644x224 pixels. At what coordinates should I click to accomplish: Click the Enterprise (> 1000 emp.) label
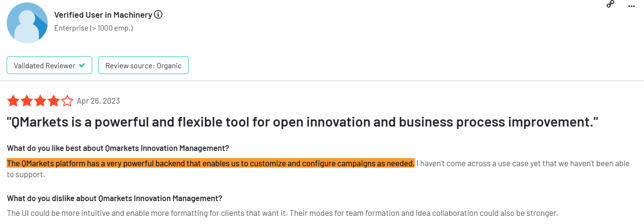[x=94, y=28]
